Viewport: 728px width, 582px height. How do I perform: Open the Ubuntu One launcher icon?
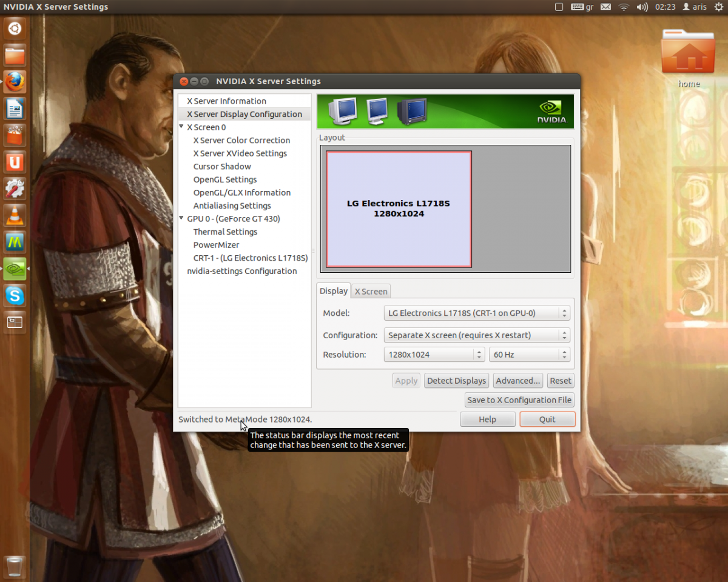click(15, 162)
